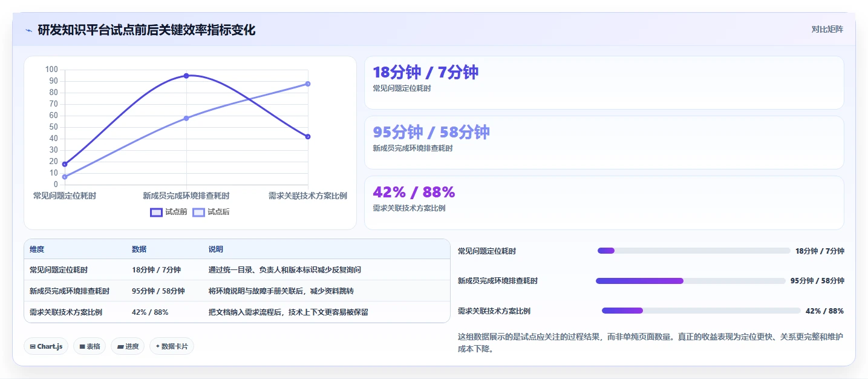
Task: Click the 18分钟 / 7分钟 stat card
Action: click(604, 83)
